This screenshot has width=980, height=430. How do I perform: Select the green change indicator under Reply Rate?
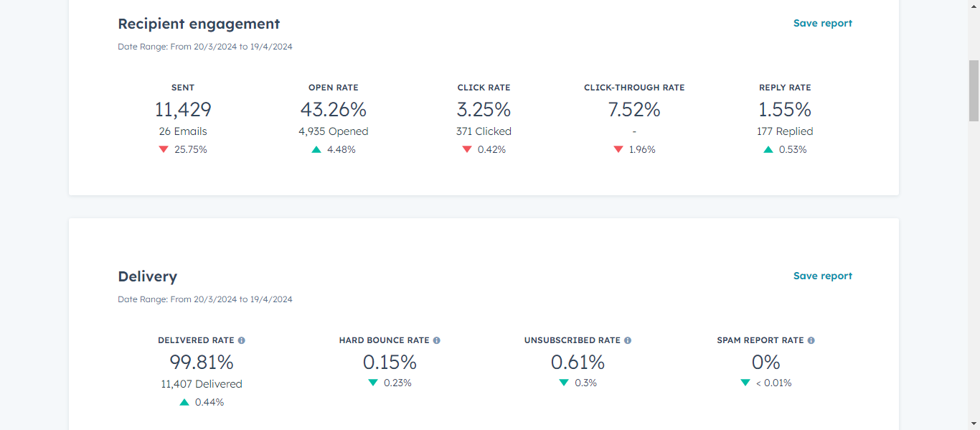767,149
